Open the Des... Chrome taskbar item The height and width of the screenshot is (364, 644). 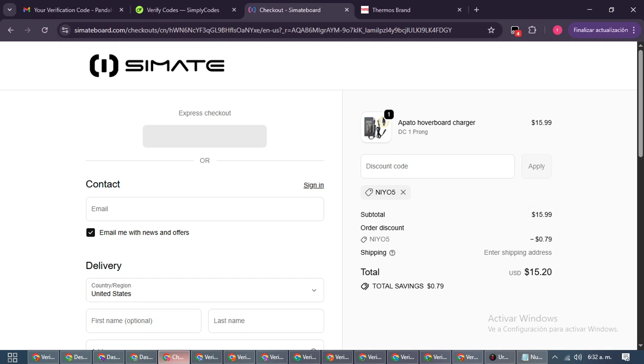76,357
